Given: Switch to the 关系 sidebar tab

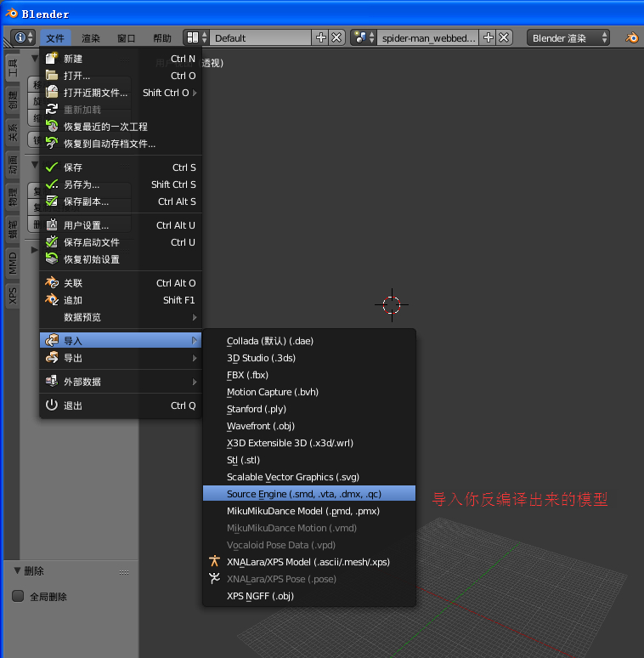Looking at the screenshot, I should (x=13, y=132).
